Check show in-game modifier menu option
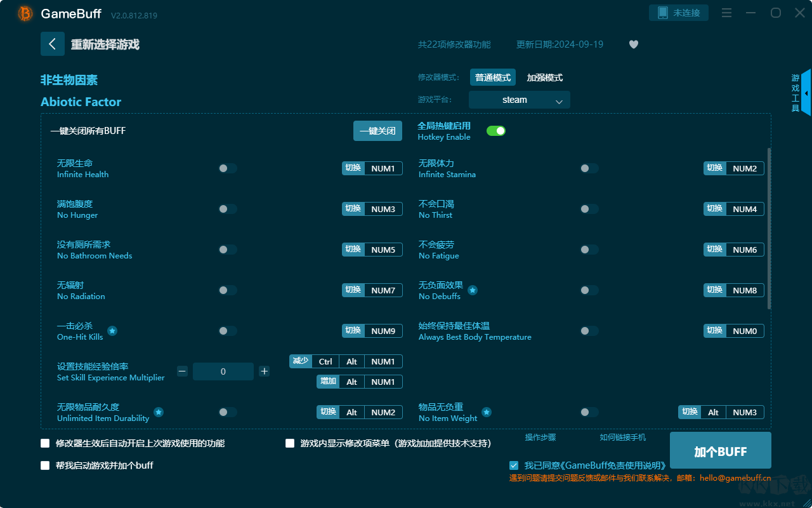 point(290,443)
